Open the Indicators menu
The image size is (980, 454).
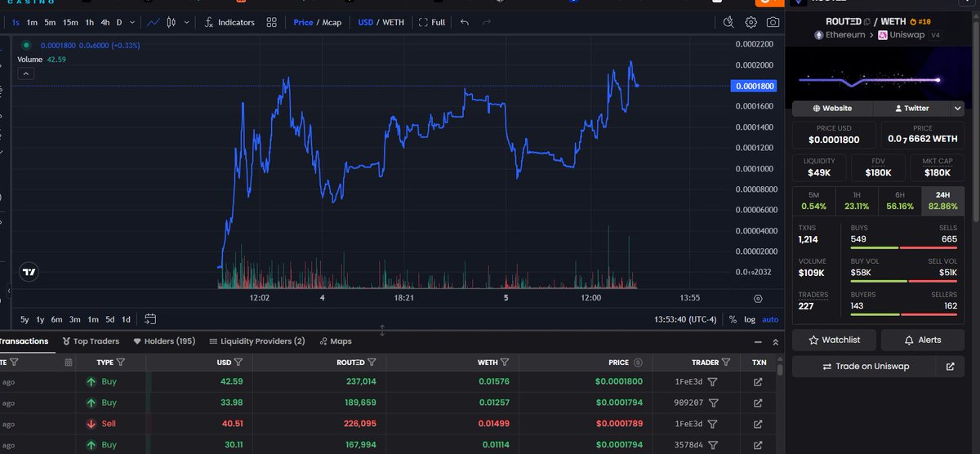tap(229, 22)
